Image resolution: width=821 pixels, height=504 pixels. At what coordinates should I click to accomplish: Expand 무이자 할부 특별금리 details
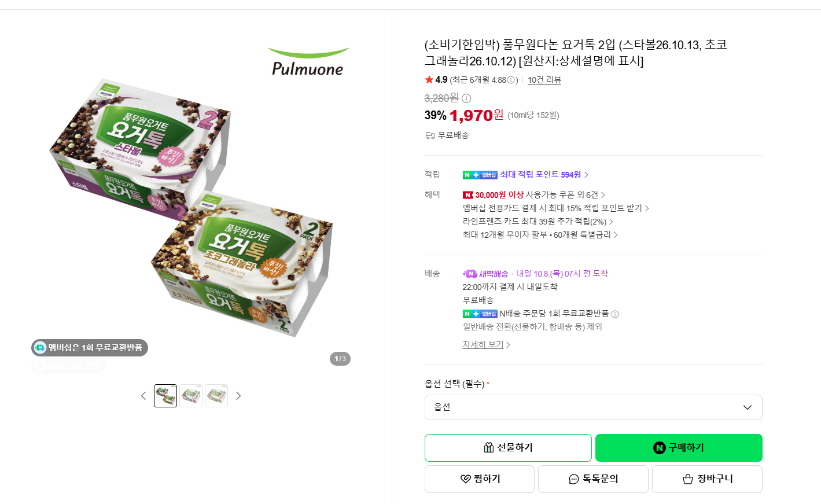coord(540,235)
